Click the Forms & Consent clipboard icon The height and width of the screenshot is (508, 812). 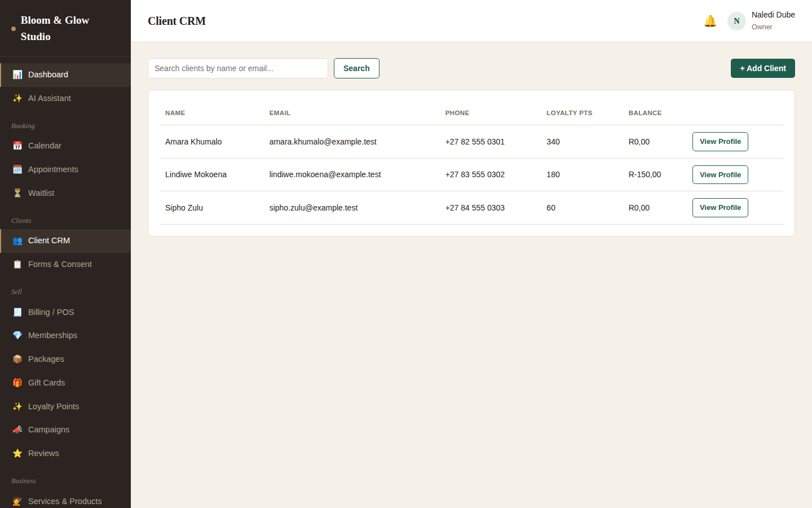[x=17, y=264]
